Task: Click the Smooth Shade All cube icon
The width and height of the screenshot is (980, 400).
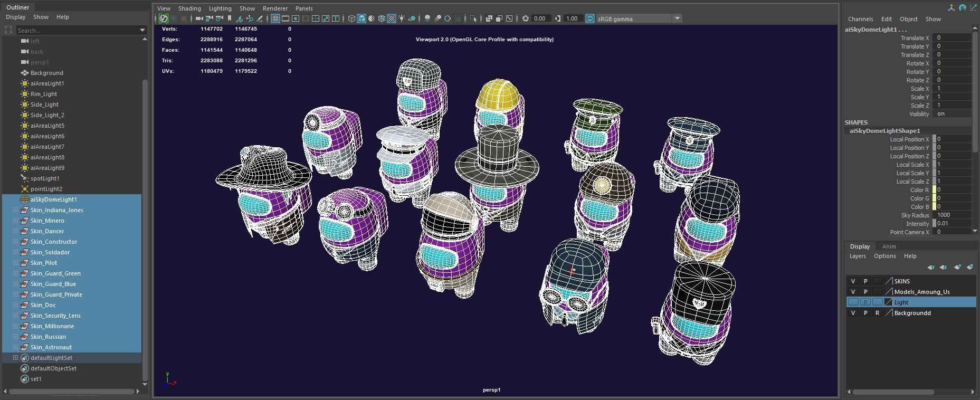Action: coord(361,18)
